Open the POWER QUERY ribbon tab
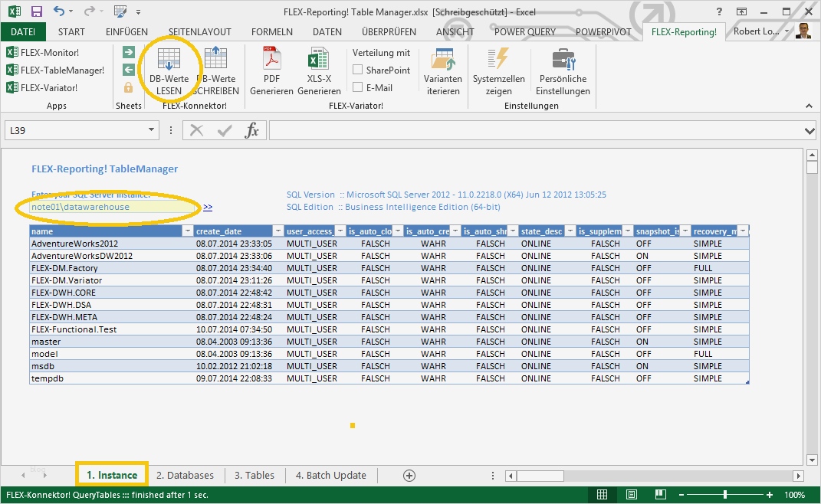 point(525,31)
